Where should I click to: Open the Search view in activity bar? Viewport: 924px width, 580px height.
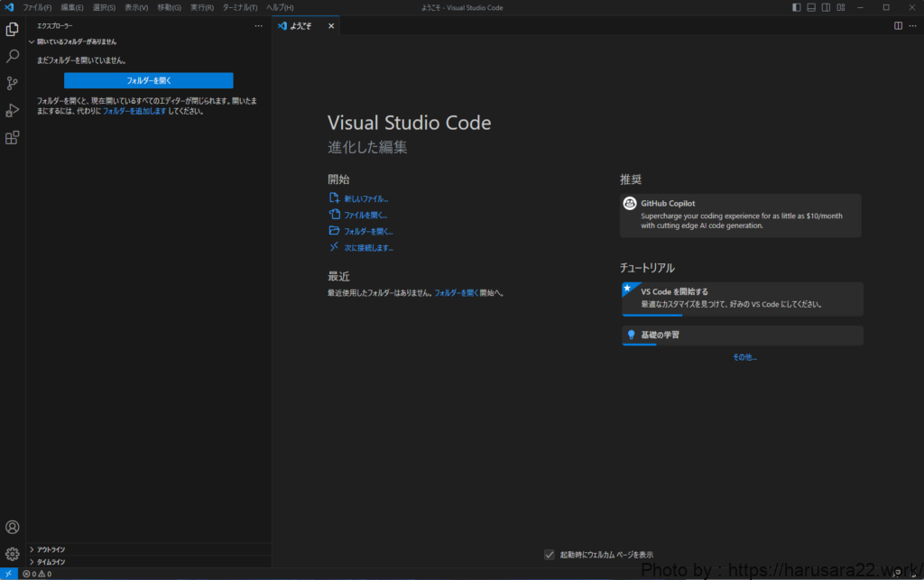(x=13, y=56)
